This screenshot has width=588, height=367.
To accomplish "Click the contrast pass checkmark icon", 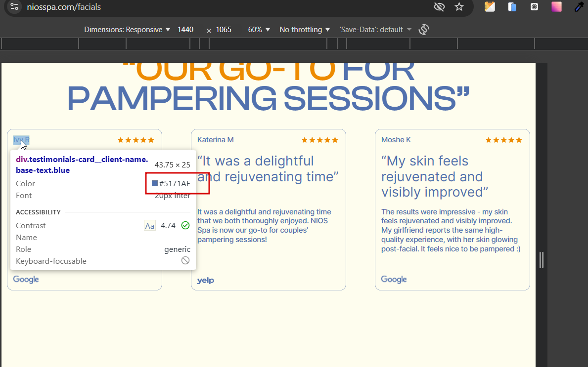I will pos(185,225).
